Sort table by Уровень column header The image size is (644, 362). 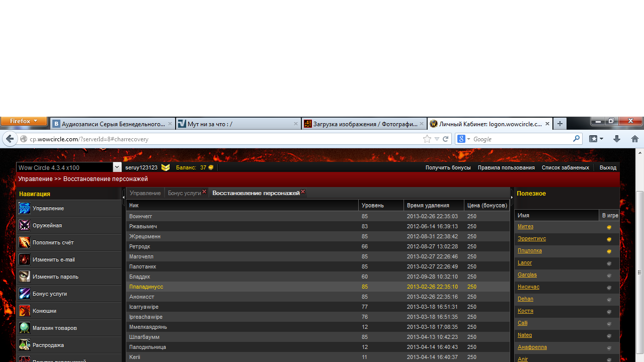pos(381,205)
